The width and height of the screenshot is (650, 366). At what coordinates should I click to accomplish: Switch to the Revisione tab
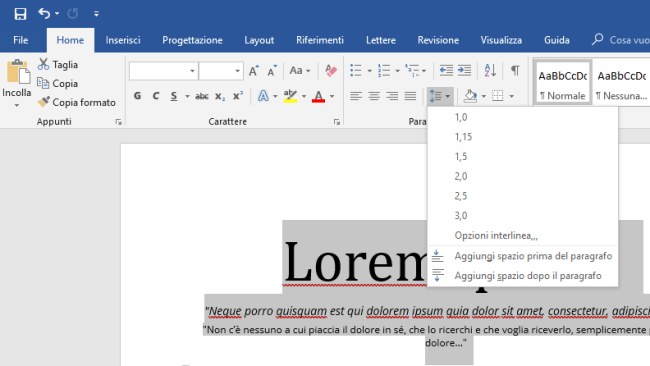click(x=438, y=40)
